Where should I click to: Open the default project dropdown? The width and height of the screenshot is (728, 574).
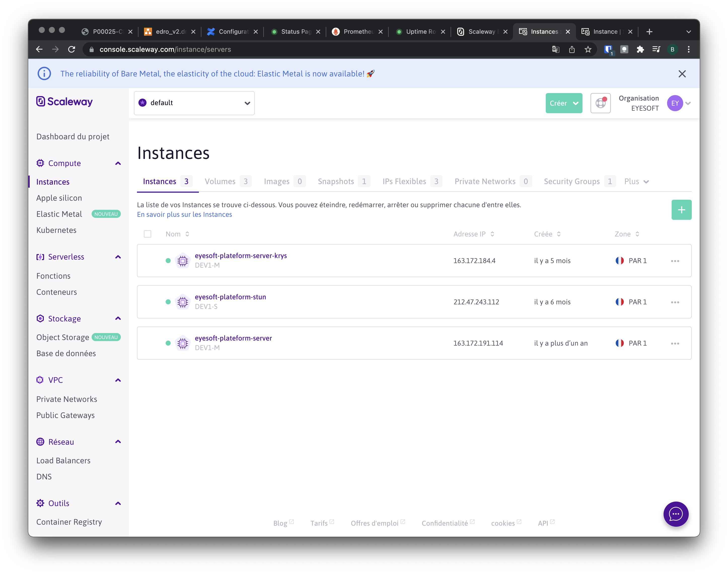point(194,103)
